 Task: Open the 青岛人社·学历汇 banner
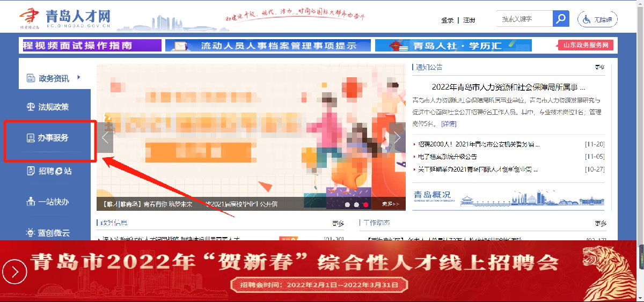pos(453,46)
